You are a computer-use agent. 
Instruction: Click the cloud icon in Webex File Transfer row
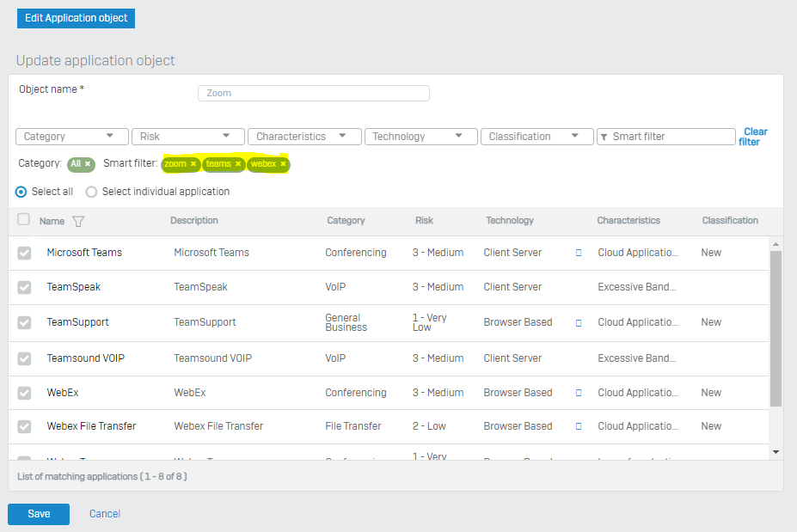pyautogui.click(x=579, y=426)
